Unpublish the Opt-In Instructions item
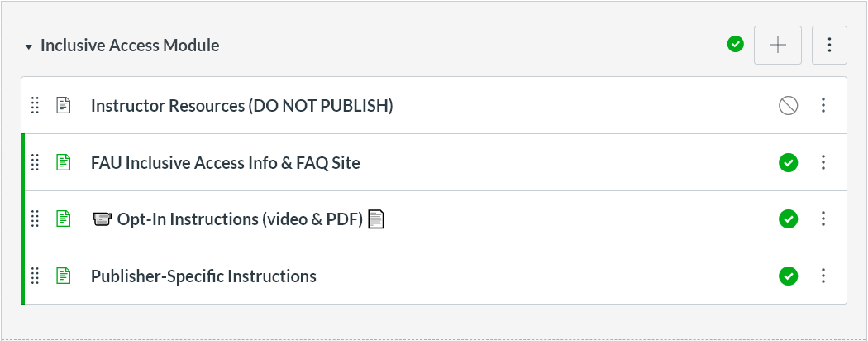The image size is (868, 341). pyautogui.click(x=788, y=219)
